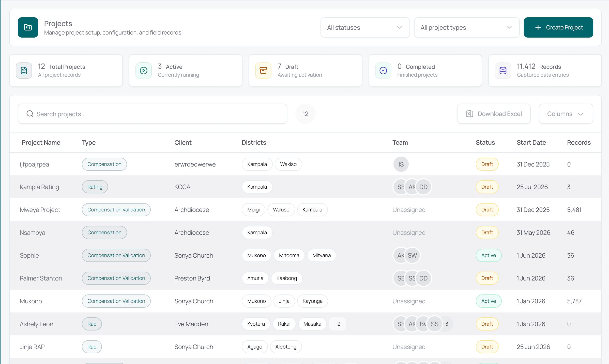Click Compensation Validation tag in Mweya Project row
Image resolution: width=609 pixels, height=364 pixels.
click(116, 210)
